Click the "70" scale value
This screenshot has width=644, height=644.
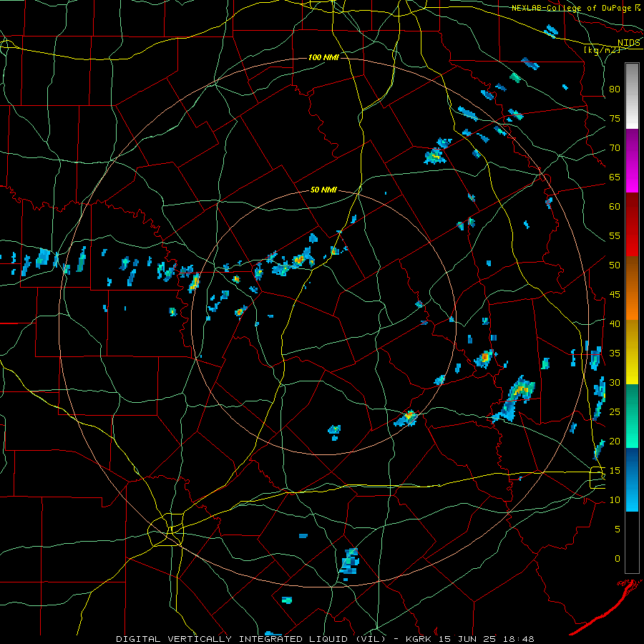point(615,148)
